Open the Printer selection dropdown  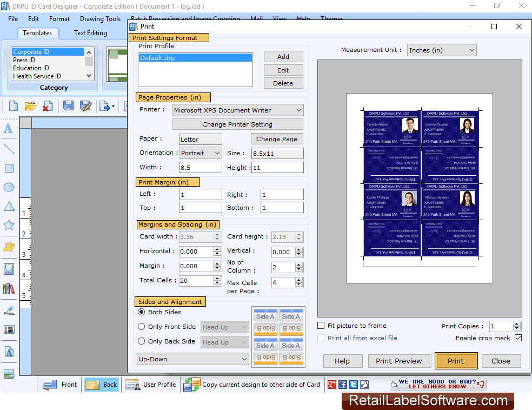coord(237,110)
